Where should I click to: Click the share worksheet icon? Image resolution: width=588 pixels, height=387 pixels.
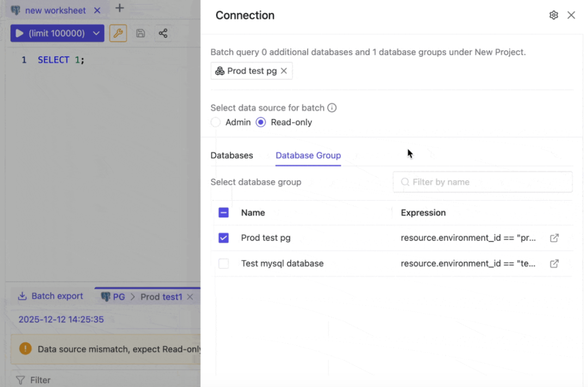(x=163, y=33)
